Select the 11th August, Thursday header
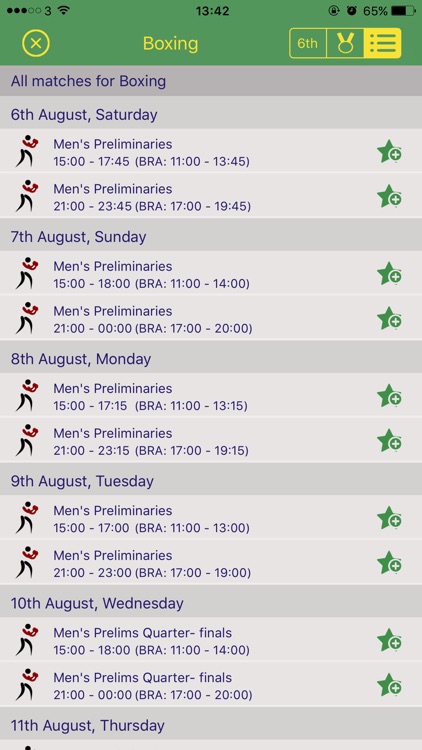This screenshot has width=422, height=750. point(211,725)
